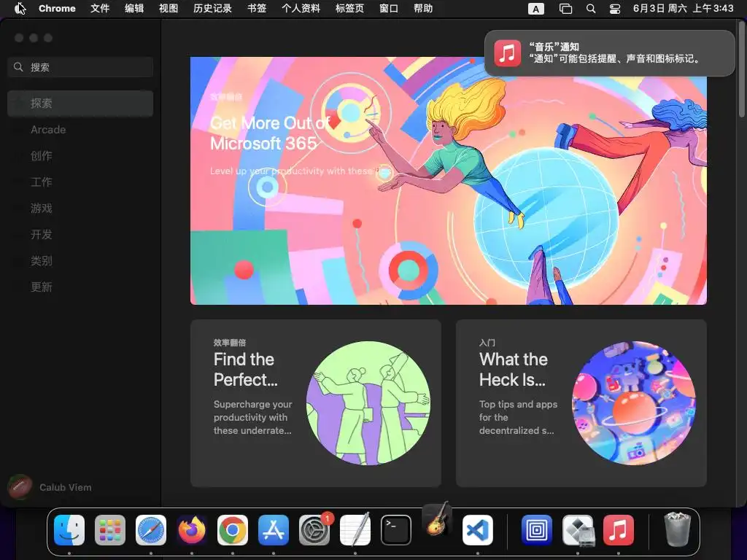Open the 编辑 menu
This screenshot has height=560, width=747.
pos(134,9)
